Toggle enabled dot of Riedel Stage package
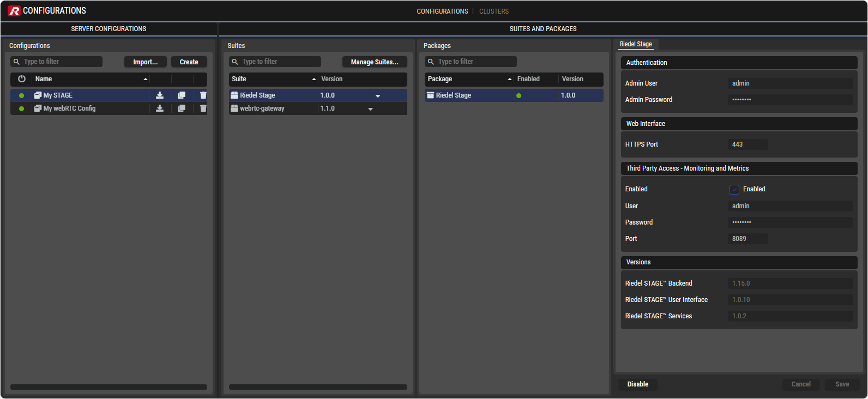 pos(519,95)
